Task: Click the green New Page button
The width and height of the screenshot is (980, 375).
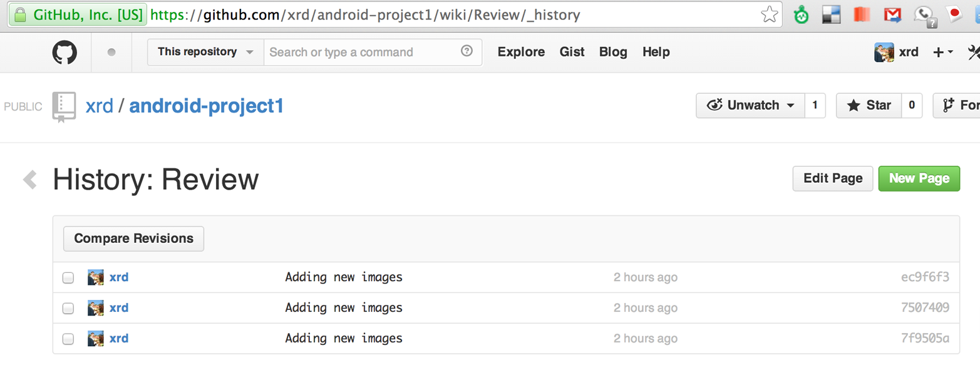Action: 919,178
